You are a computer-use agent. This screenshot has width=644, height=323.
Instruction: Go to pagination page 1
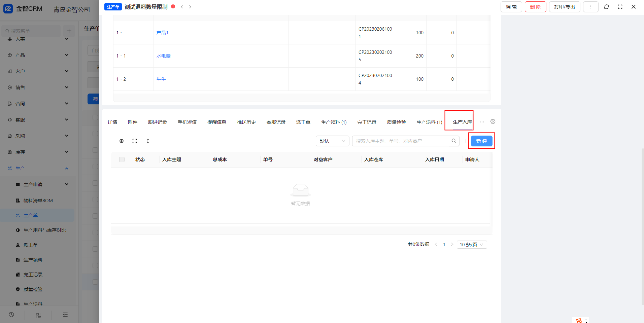click(x=444, y=245)
